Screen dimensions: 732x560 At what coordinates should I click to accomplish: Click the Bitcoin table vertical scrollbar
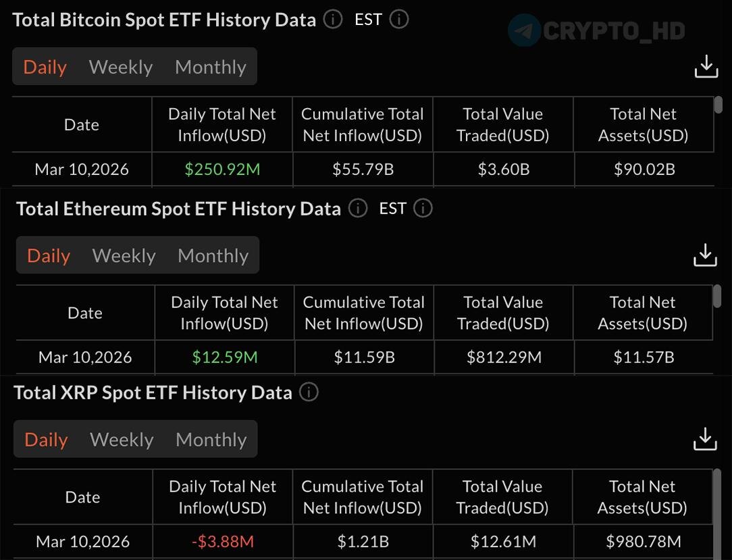tap(718, 105)
